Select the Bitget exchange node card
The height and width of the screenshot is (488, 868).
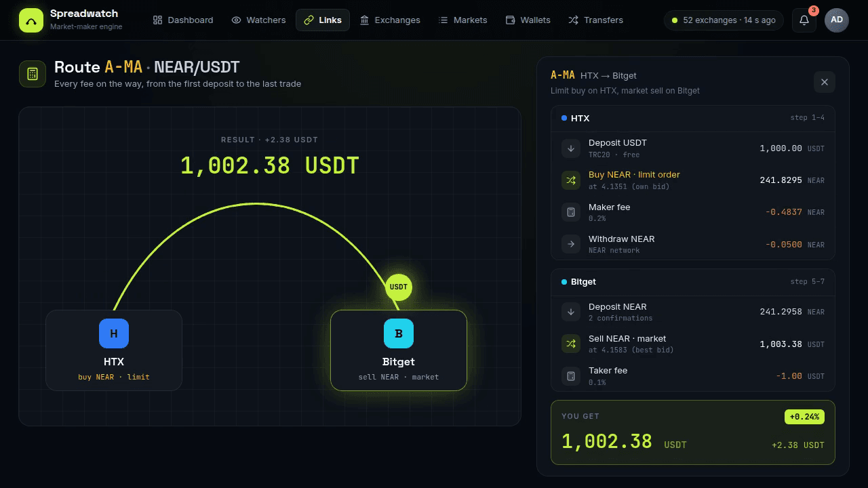(399, 350)
